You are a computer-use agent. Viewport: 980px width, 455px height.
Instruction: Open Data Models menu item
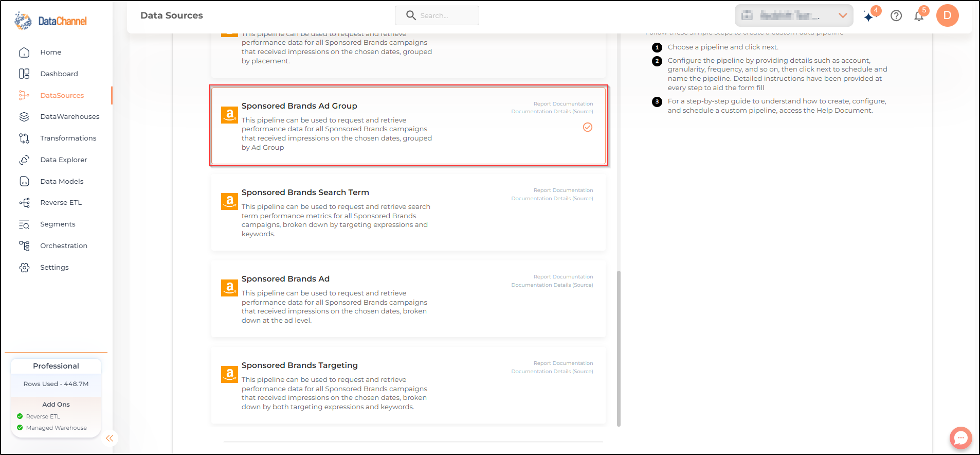(62, 182)
